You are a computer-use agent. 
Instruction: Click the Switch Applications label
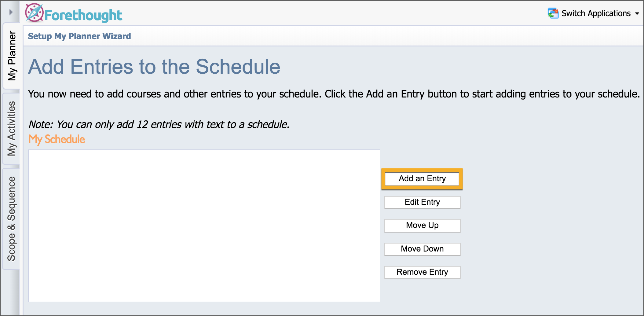tap(596, 13)
